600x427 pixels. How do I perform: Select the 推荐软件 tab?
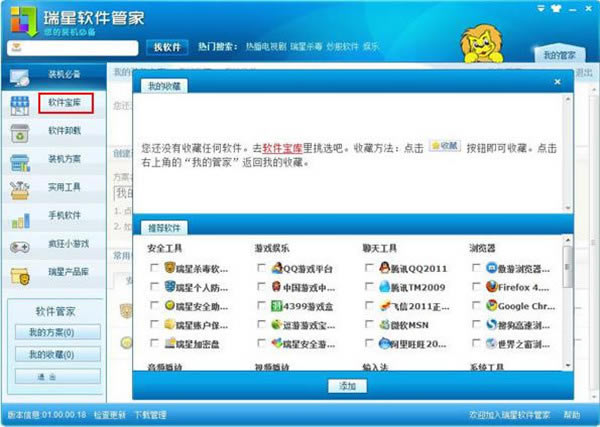(x=161, y=227)
